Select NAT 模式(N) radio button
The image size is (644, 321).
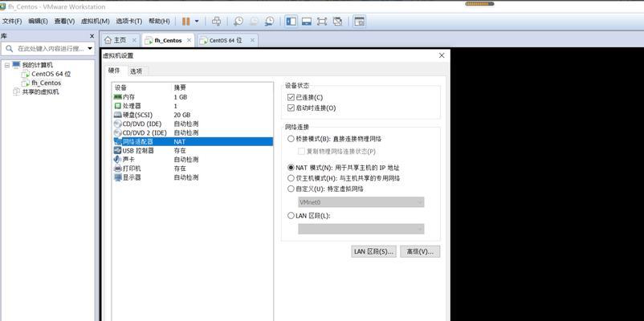coord(291,168)
